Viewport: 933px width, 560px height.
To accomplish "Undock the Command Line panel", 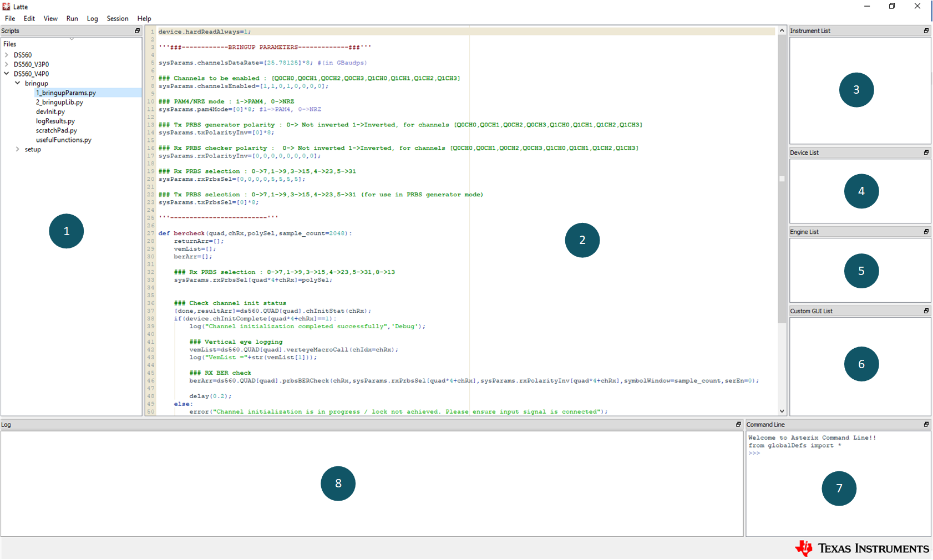I will pyautogui.click(x=926, y=424).
